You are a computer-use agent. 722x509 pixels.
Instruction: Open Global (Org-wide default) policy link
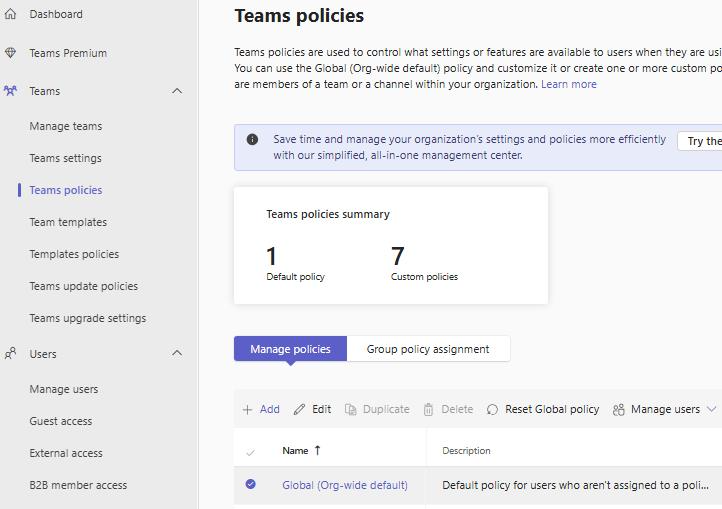coord(345,485)
